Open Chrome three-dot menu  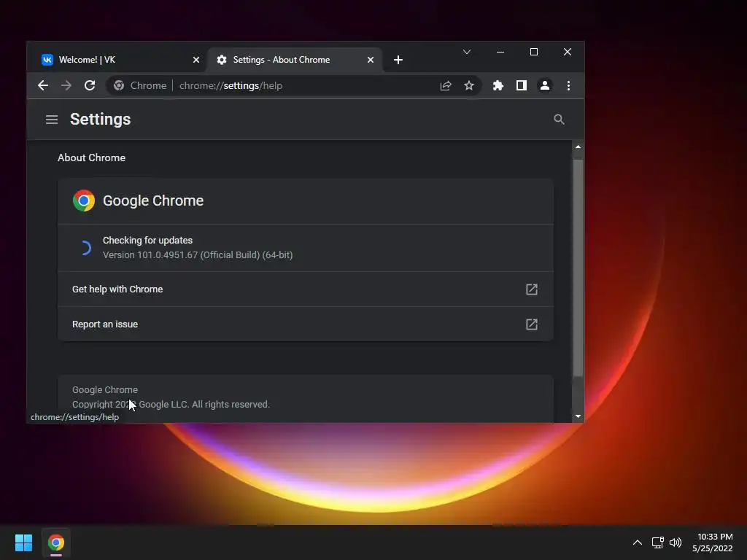[568, 86]
